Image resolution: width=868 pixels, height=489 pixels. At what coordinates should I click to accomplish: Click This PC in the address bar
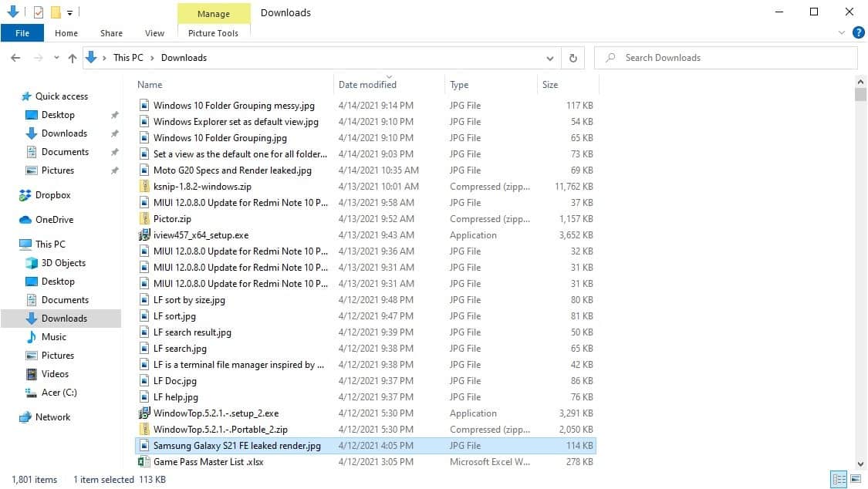click(x=128, y=58)
